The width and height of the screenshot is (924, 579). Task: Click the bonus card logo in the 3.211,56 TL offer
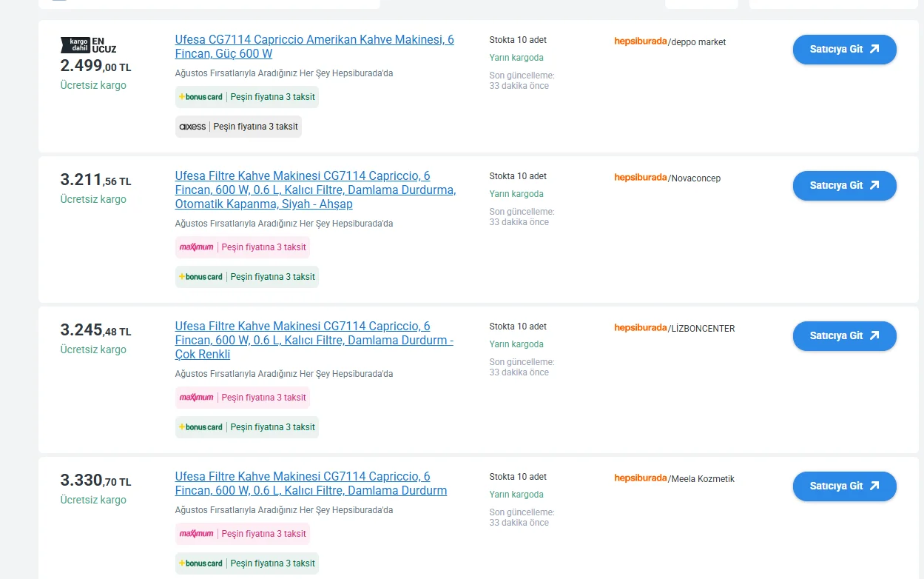pos(200,277)
